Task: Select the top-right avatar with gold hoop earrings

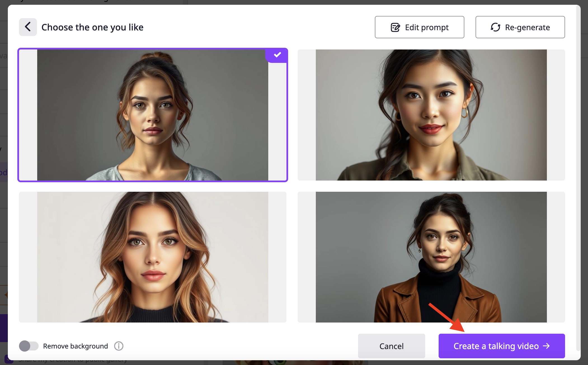Action: coord(431,115)
